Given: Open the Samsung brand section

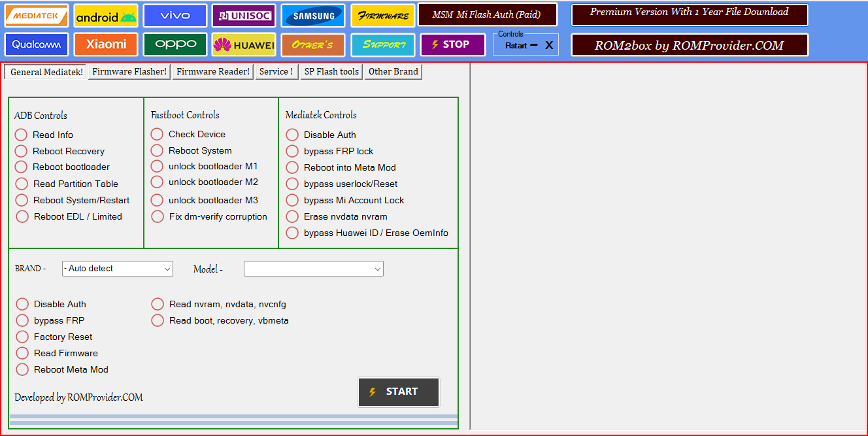Looking at the screenshot, I should (313, 16).
